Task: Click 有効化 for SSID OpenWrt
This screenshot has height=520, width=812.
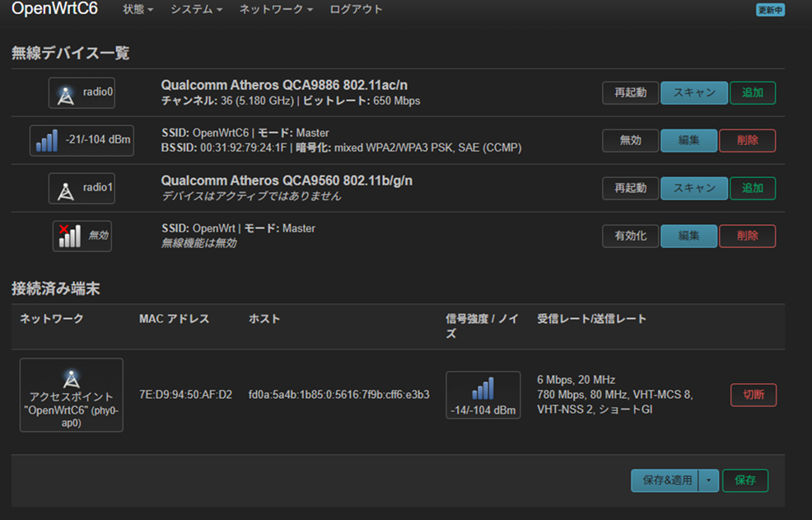Action: point(630,236)
